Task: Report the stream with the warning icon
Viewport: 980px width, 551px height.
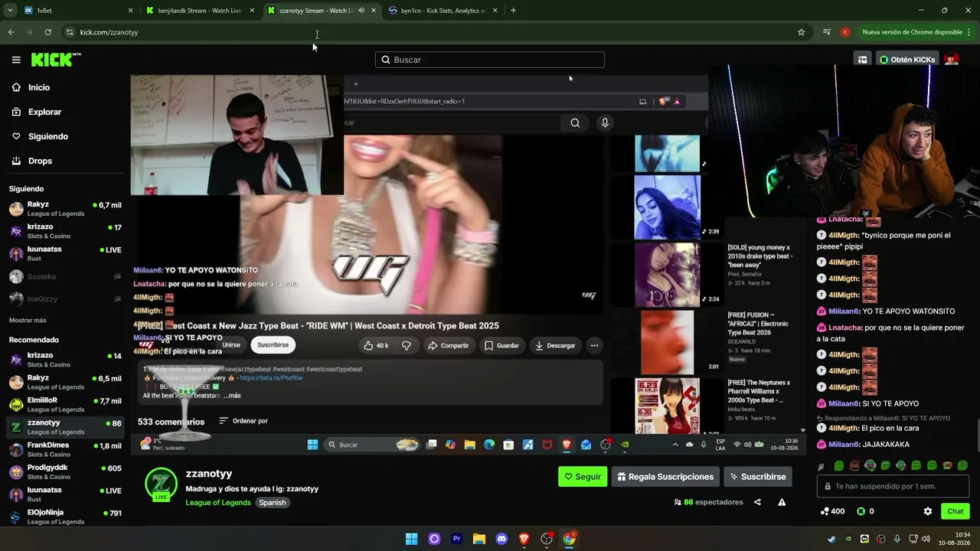Action: tap(782, 502)
